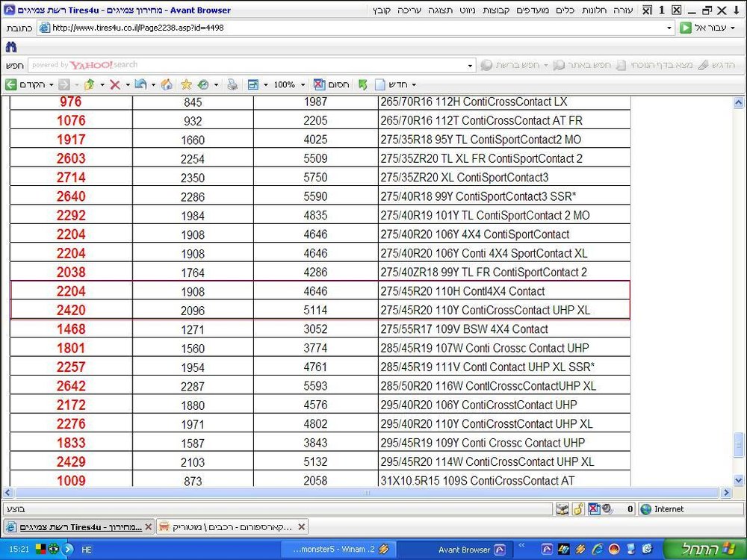The height and width of the screenshot is (560, 747).
Task: Click price 976 in first table row
Action: point(71,102)
